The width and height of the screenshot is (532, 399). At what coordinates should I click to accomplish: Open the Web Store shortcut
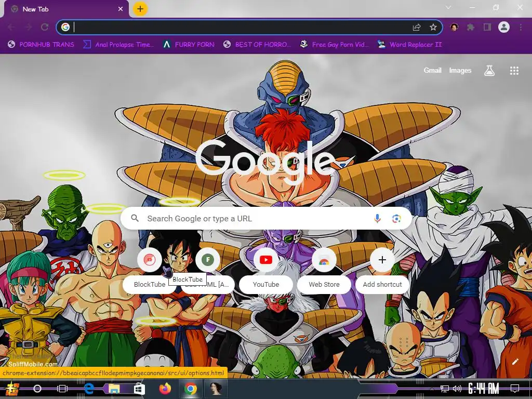[x=324, y=270]
